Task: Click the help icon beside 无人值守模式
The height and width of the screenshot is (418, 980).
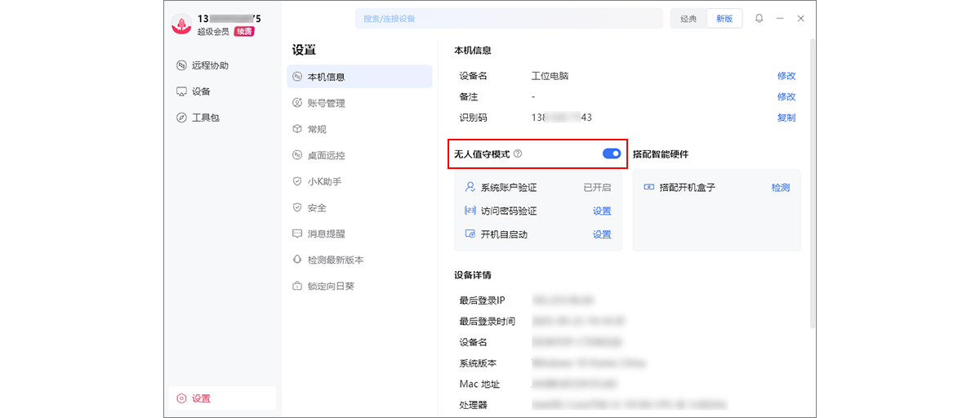Action: (x=518, y=154)
